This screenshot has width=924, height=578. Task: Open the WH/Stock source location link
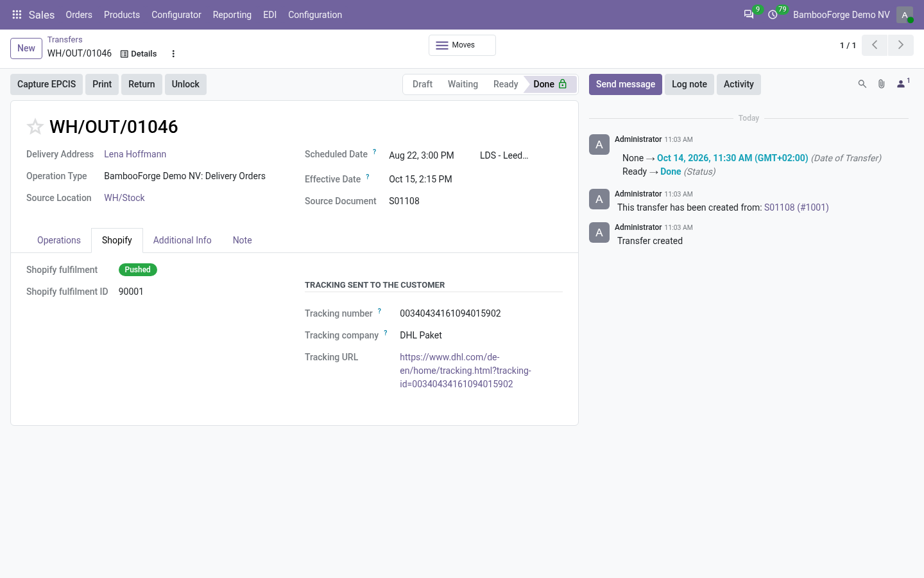tap(124, 198)
